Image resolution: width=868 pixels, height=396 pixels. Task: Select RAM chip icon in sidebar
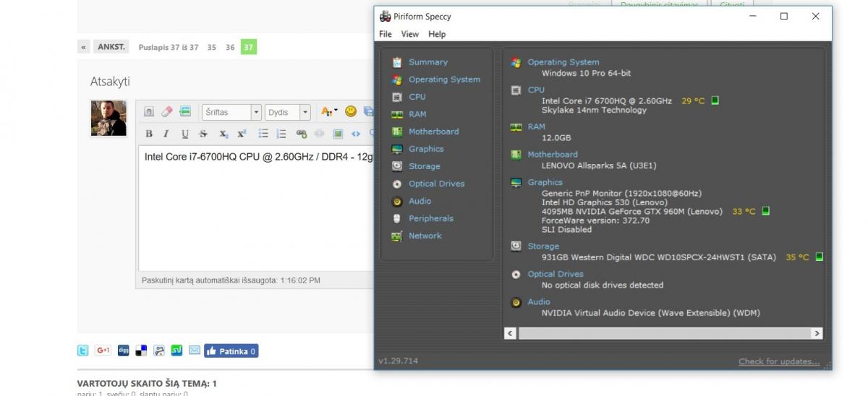(396, 114)
